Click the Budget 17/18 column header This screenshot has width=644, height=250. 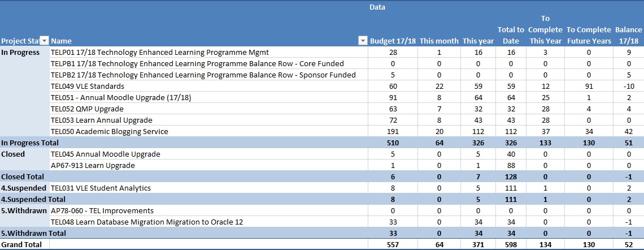coord(392,41)
